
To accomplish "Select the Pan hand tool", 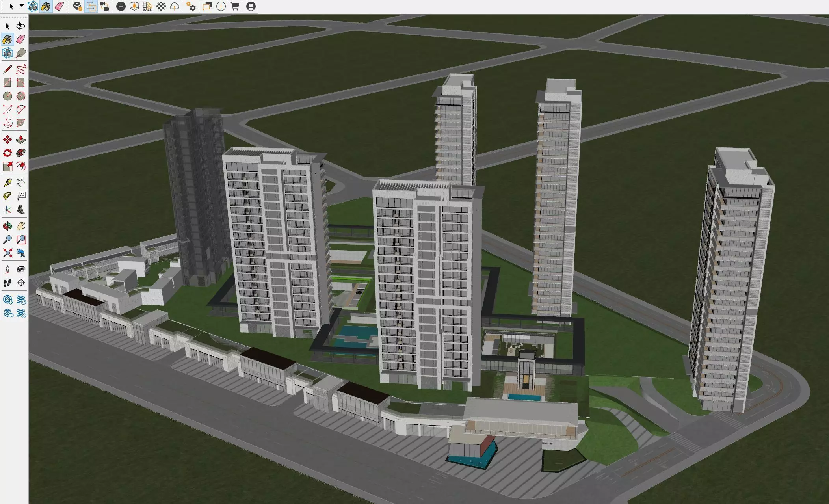I will click(x=21, y=226).
